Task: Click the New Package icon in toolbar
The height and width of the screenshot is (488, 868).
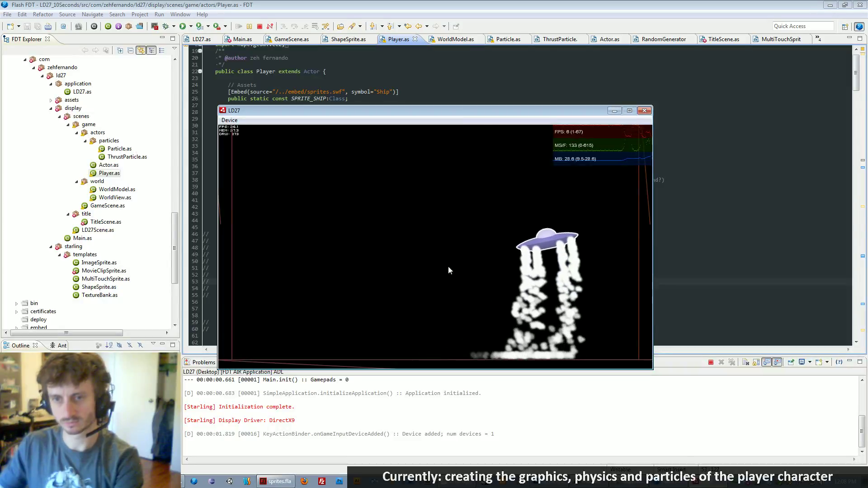Action: click(129, 26)
